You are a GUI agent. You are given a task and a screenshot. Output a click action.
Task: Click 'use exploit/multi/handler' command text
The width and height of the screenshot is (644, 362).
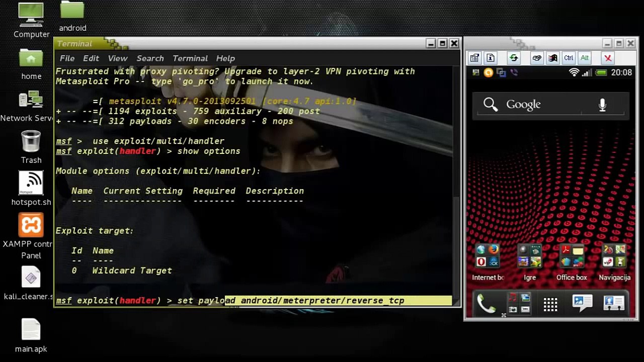pyautogui.click(x=158, y=141)
